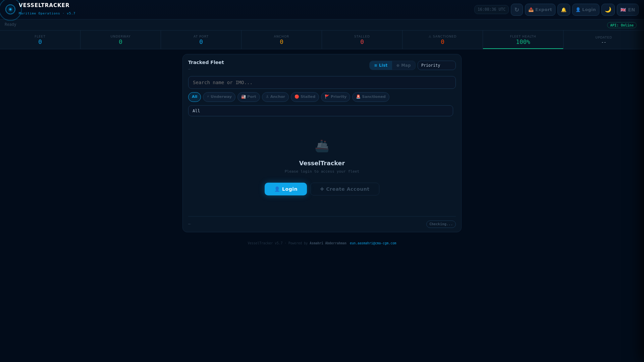Filter by Underway chip
This screenshot has height=362, width=644.
point(219,97)
